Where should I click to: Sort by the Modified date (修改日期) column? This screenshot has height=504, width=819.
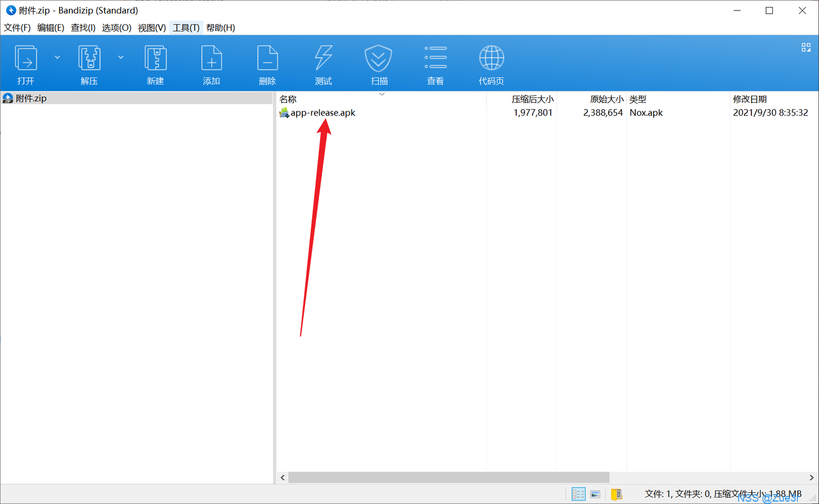point(750,99)
